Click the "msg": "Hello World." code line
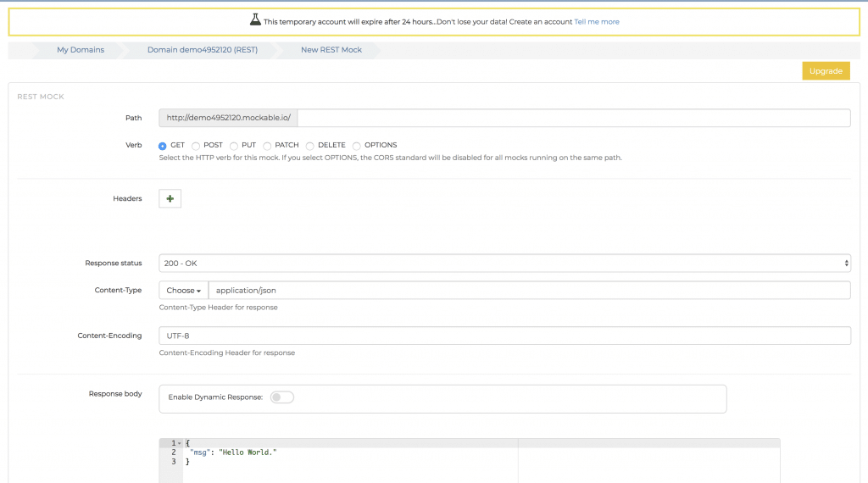The width and height of the screenshot is (868, 483). (x=233, y=452)
